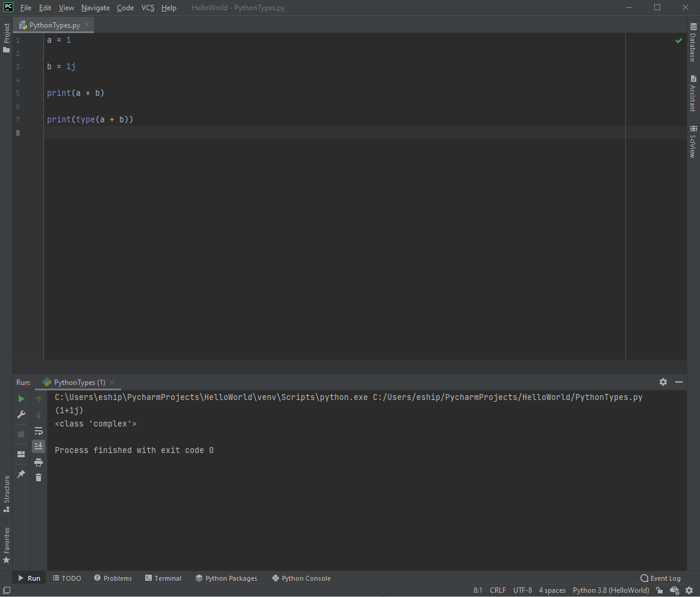This screenshot has width=700, height=597.
Task: Open the Navigate menu
Action: click(x=96, y=8)
